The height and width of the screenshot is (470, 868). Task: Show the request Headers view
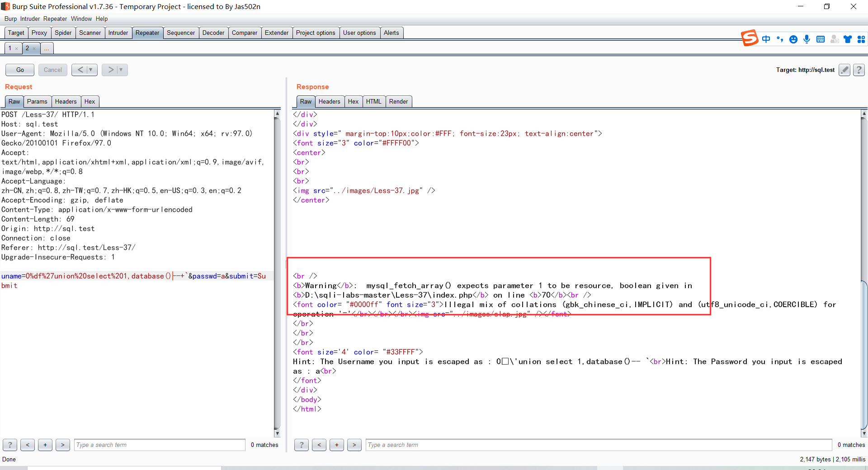(x=66, y=102)
